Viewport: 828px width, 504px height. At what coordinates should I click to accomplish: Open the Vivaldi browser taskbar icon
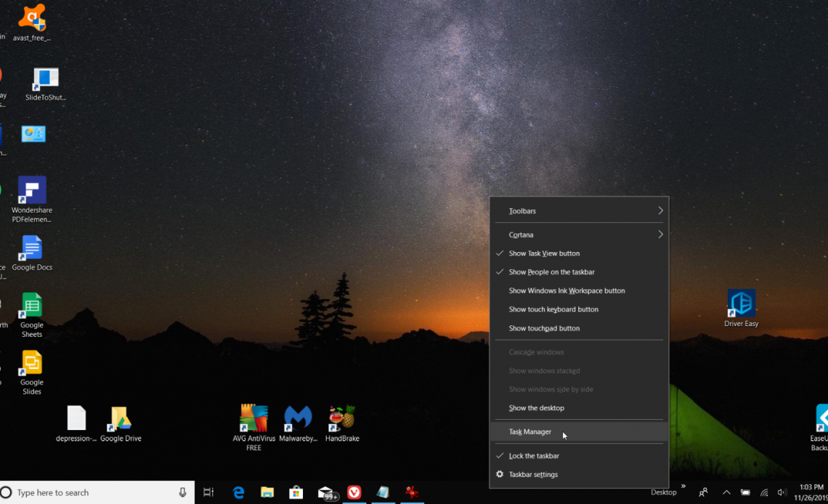click(x=354, y=492)
